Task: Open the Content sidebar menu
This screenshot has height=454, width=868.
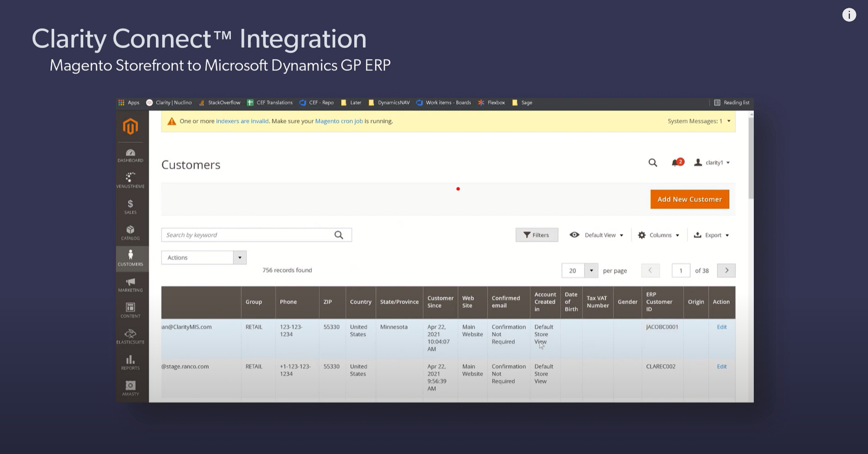Action: (130, 310)
